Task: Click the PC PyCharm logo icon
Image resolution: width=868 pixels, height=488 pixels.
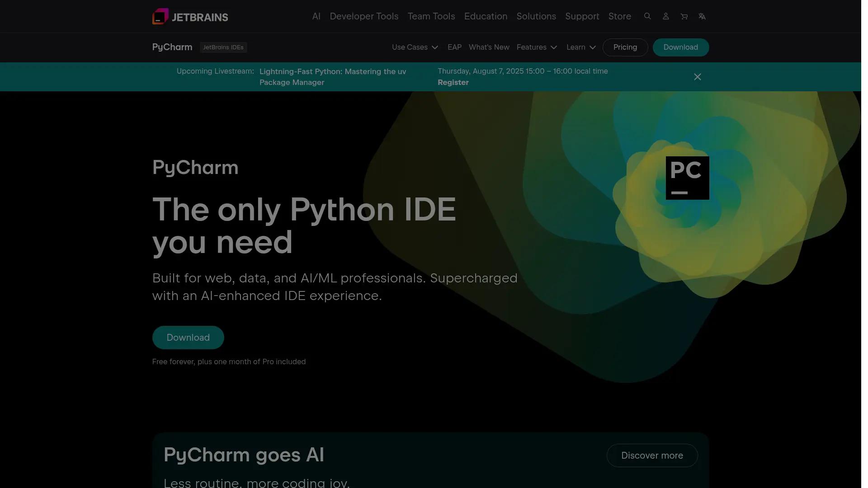Action: [x=687, y=177]
